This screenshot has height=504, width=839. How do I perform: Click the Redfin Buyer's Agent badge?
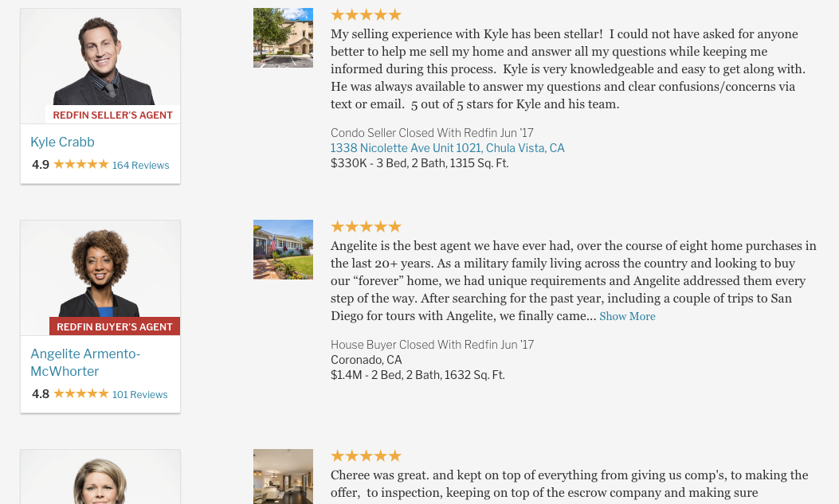115,327
